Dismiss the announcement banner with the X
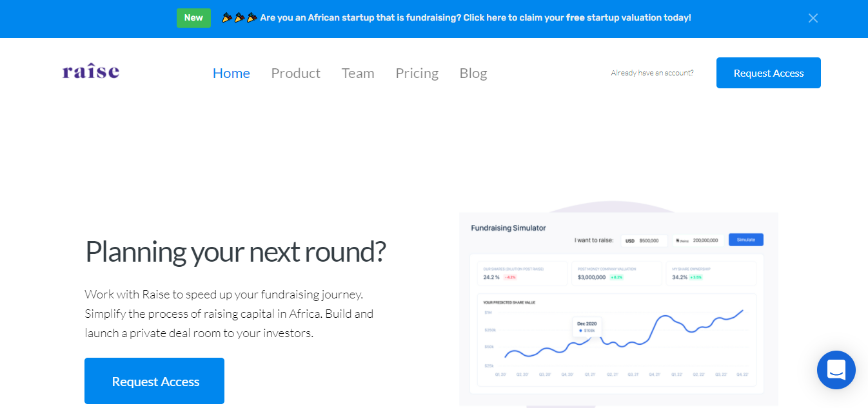 tap(813, 18)
